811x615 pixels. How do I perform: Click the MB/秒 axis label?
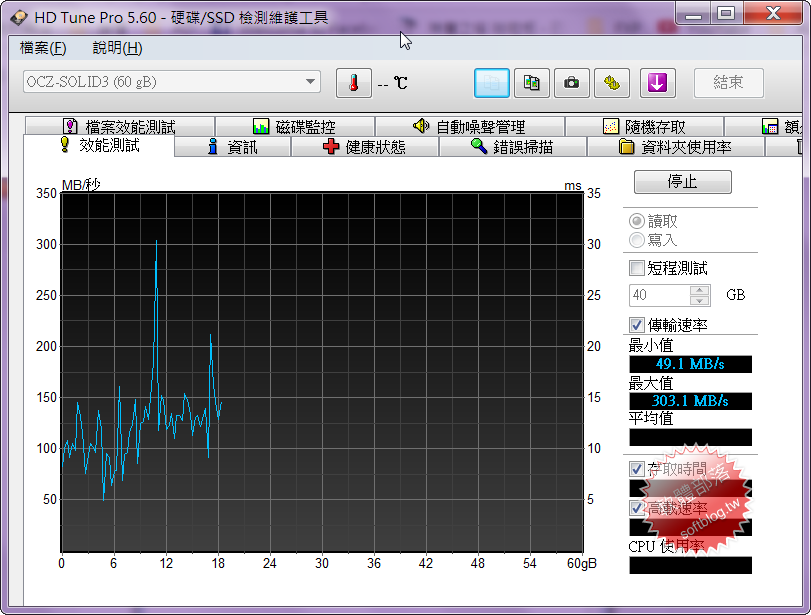(81, 185)
